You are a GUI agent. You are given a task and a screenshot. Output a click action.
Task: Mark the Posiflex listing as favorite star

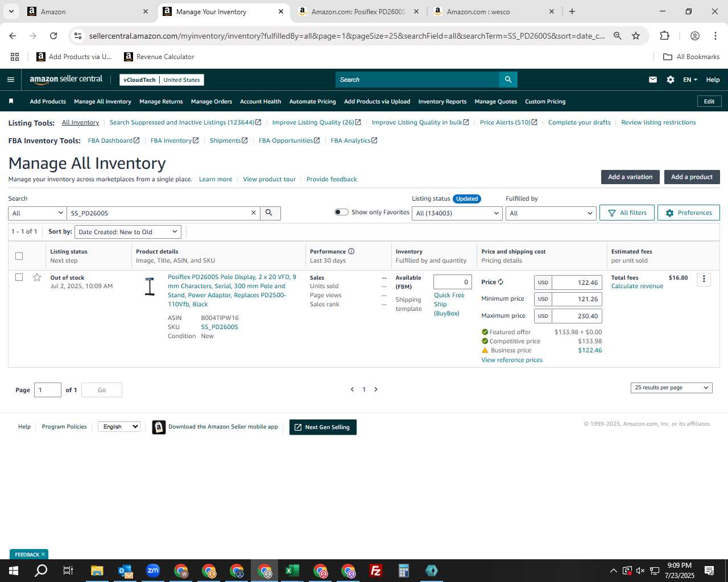coord(37,277)
